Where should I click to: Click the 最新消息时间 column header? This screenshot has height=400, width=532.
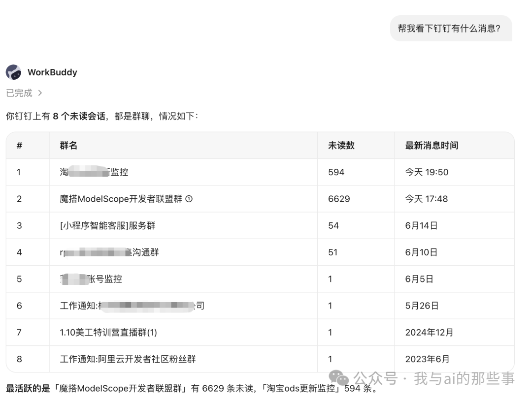click(x=432, y=146)
